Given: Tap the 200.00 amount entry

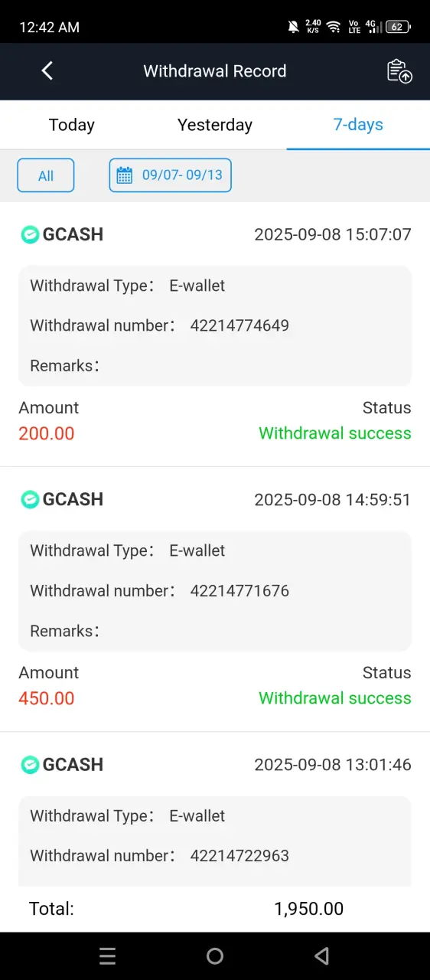Looking at the screenshot, I should click(x=47, y=433).
